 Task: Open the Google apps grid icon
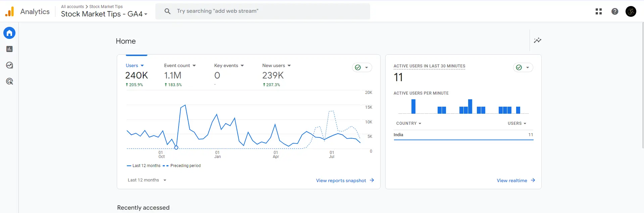point(599,11)
